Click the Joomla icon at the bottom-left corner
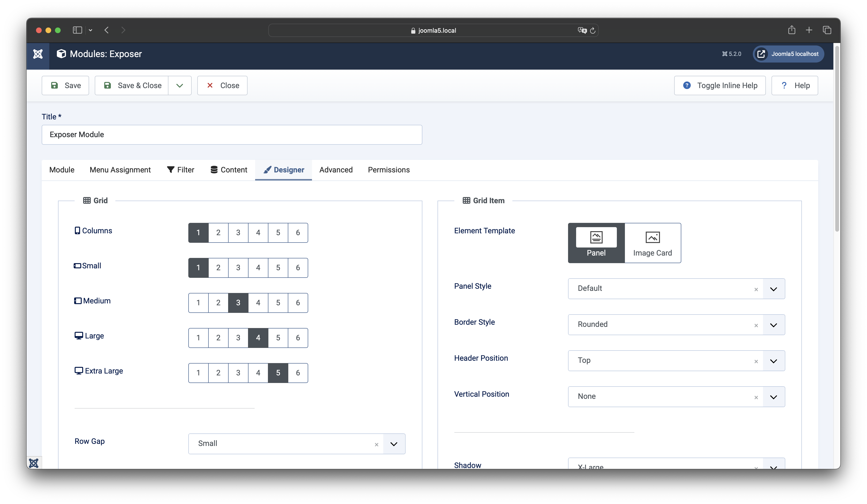The height and width of the screenshot is (504, 867). [34, 463]
